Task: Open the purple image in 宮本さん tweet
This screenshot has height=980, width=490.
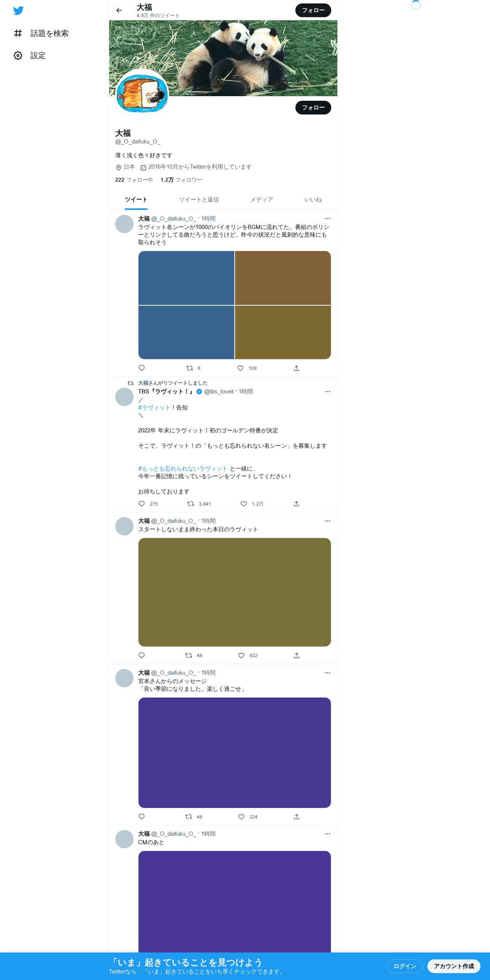Action: point(235,753)
